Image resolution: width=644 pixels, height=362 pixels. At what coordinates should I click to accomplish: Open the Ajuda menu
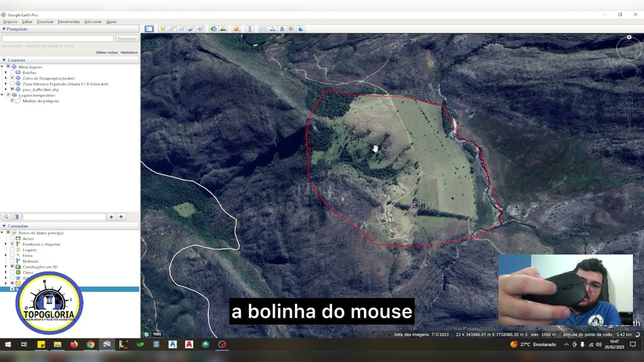pyautogui.click(x=111, y=22)
